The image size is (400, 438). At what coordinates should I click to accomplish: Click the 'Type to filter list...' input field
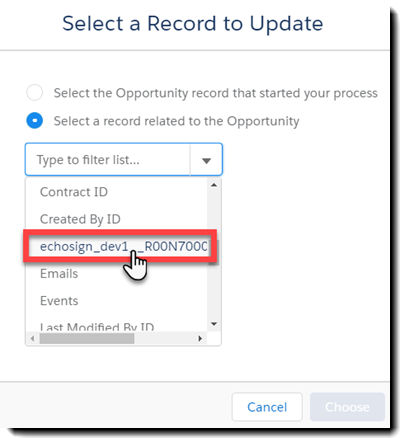coord(108,160)
